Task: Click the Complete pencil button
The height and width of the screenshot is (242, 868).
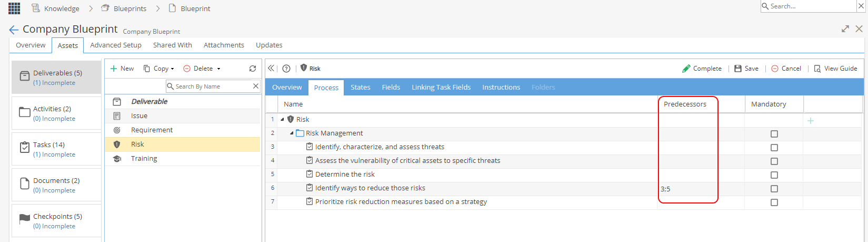Action: click(702, 69)
